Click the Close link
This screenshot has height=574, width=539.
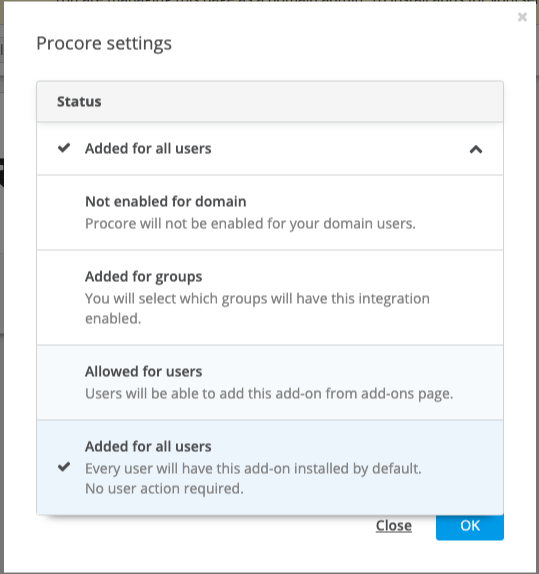pos(394,526)
